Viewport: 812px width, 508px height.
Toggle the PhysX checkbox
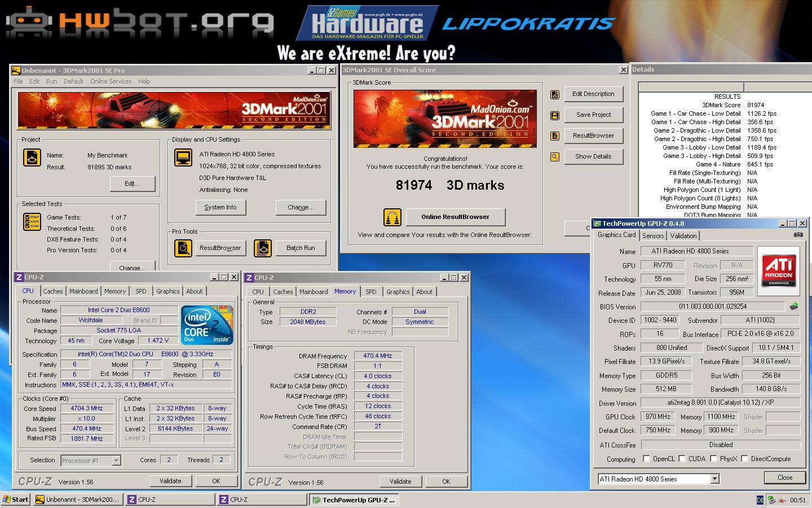click(x=713, y=459)
